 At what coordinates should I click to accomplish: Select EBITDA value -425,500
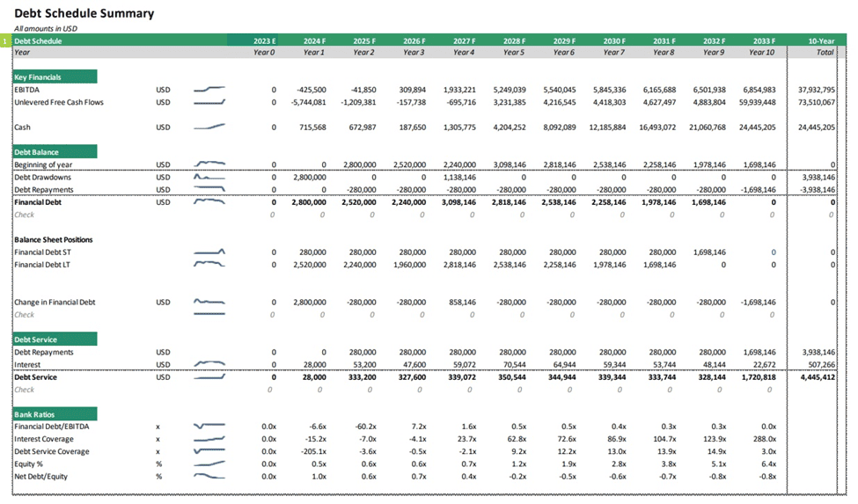click(x=311, y=90)
